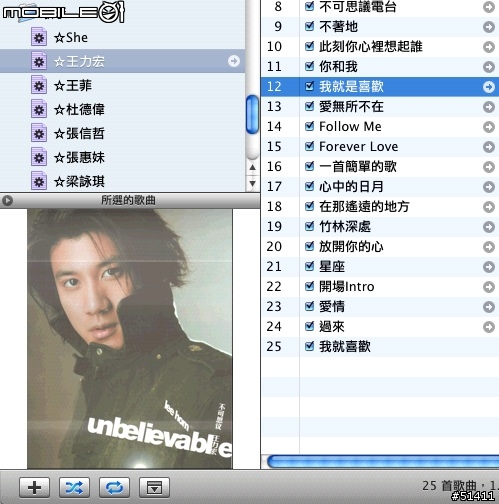Click the playlist icon beside ☆梁詠琪
The image size is (499, 504).
(39, 181)
